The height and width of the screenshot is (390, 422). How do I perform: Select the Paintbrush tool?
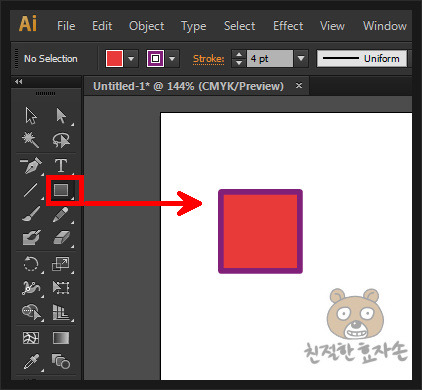coord(31,214)
